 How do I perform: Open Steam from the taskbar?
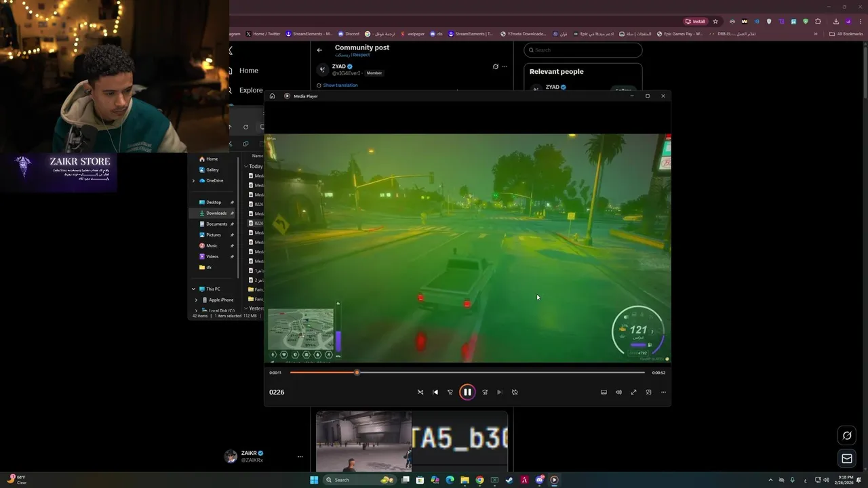click(509, 480)
